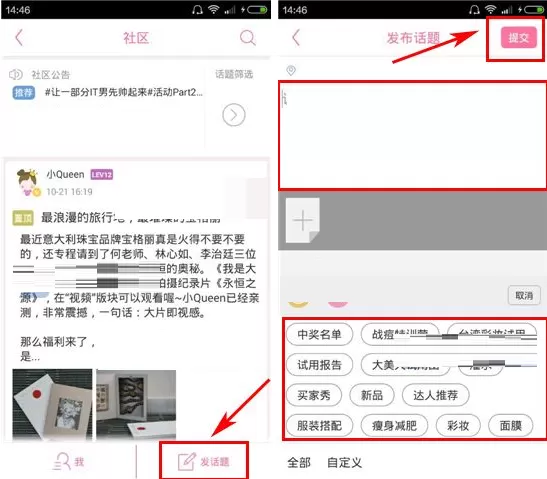Image resolution: width=547 pixels, height=479 pixels.
Task: Select the 面膜 tag
Action: coord(510,426)
